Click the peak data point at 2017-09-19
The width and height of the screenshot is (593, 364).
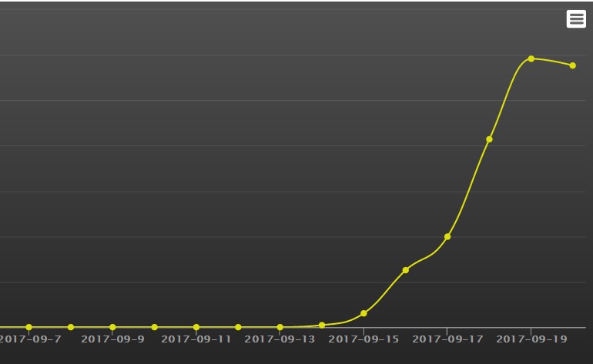531,58
